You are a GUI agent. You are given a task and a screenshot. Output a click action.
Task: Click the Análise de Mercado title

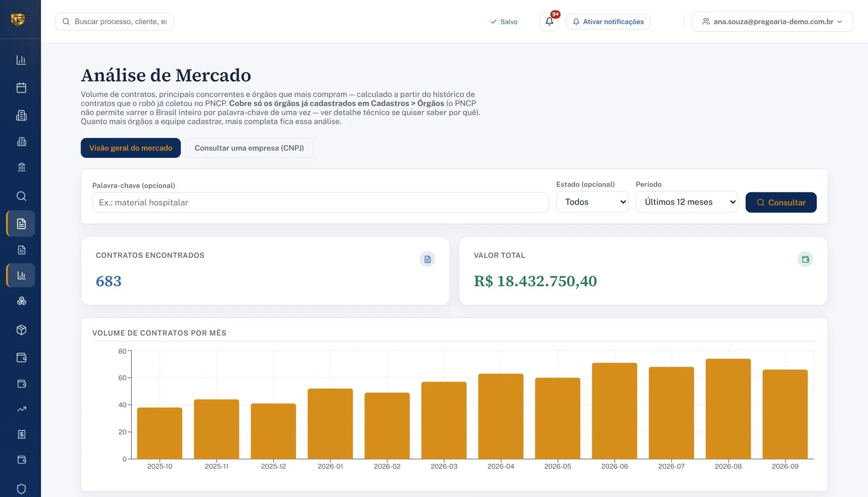pyautogui.click(x=166, y=75)
